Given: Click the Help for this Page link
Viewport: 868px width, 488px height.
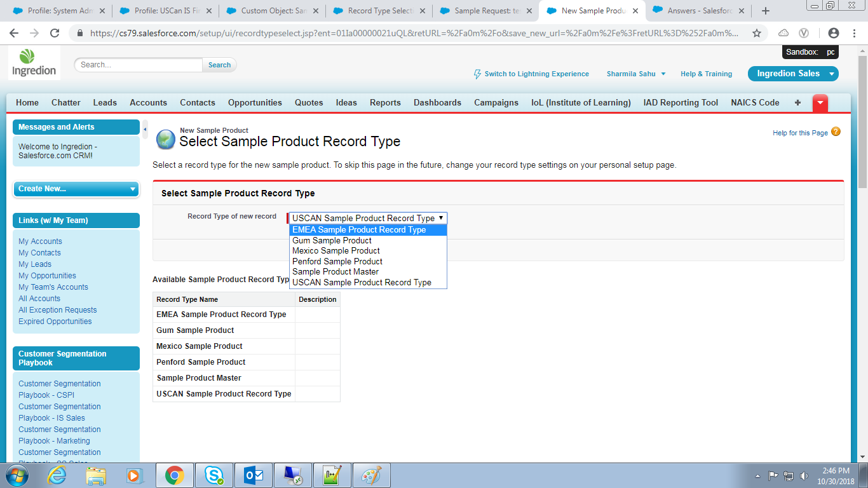Looking at the screenshot, I should tap(800, 133).
